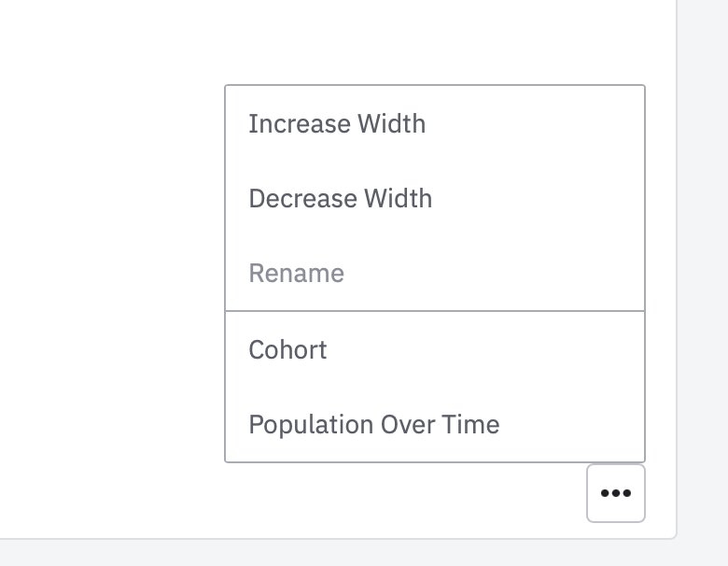
Task: Click Cohort just below the menu divider
Action: point(288,350)
